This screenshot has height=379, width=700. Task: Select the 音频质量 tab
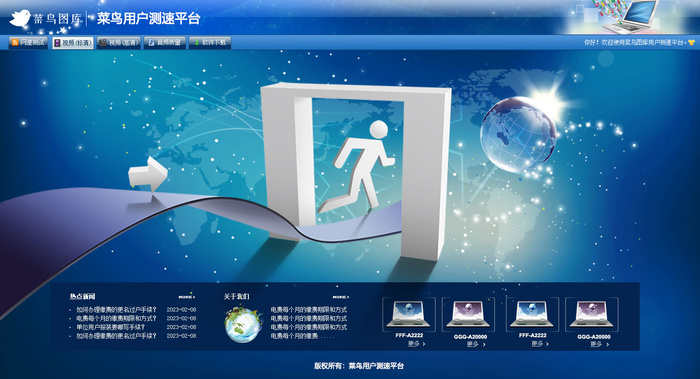point(165,42)
